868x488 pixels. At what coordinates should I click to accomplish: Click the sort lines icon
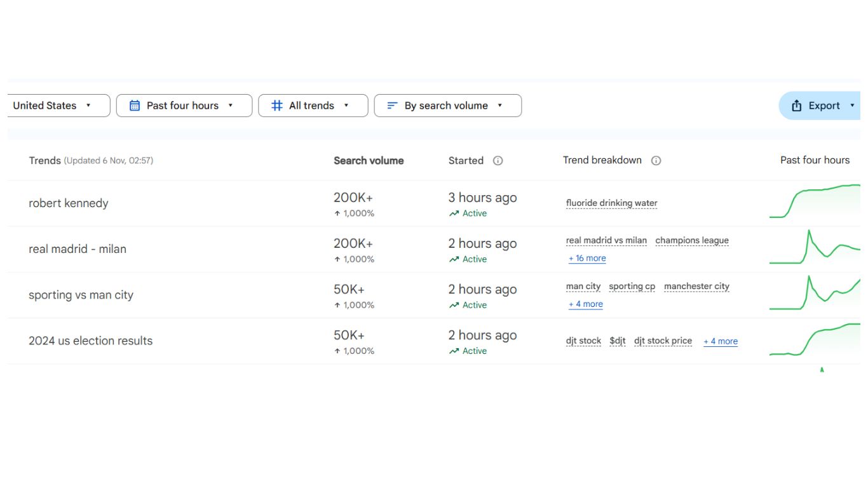[393, 105]
